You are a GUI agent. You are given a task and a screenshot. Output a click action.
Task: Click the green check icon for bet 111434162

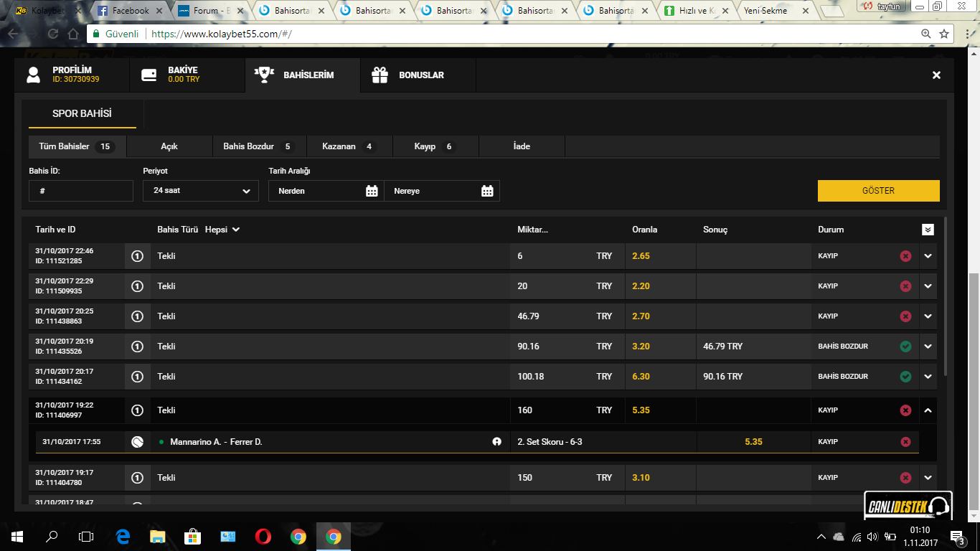[x=905, y=377]
